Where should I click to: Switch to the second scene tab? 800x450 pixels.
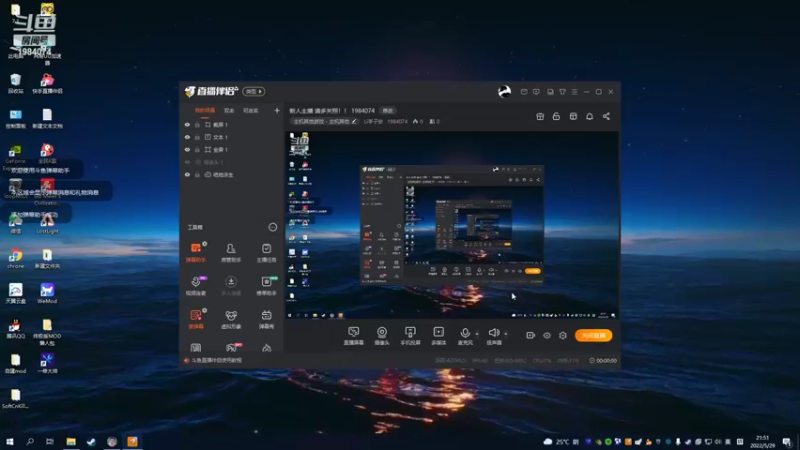(229, 110)
